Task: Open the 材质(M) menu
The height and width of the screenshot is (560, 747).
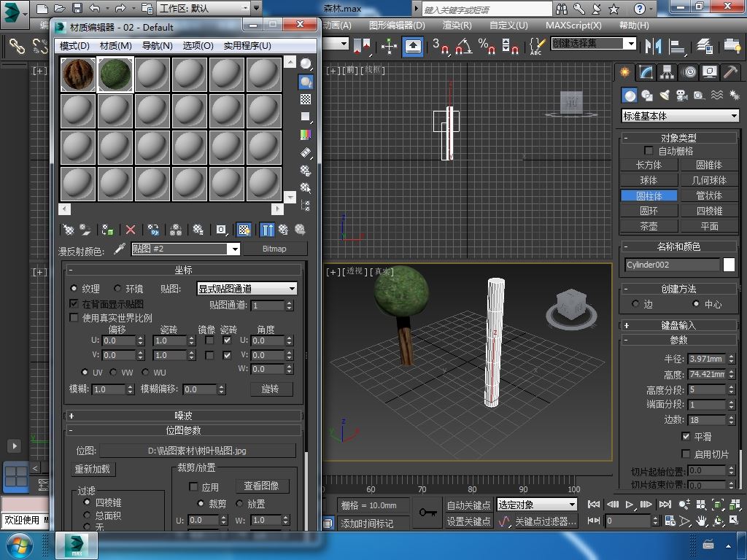Action: [115, 45]
